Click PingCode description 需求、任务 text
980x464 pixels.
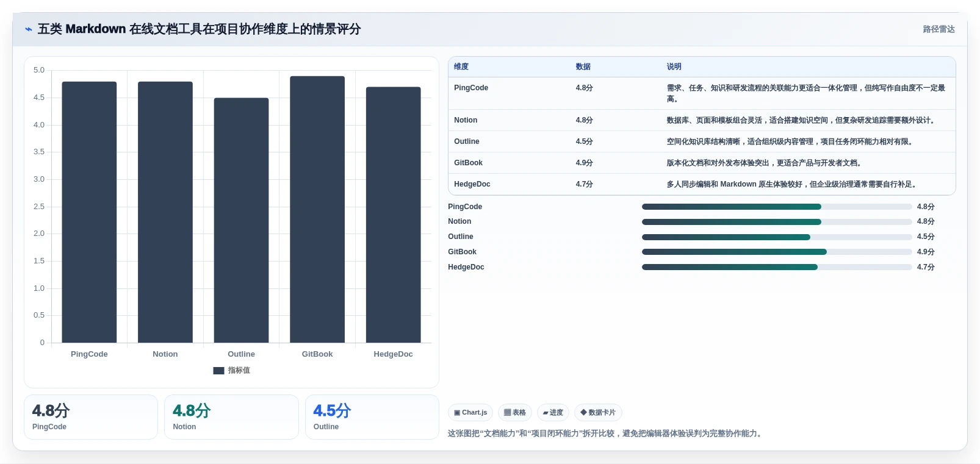(x=805, y=93)
